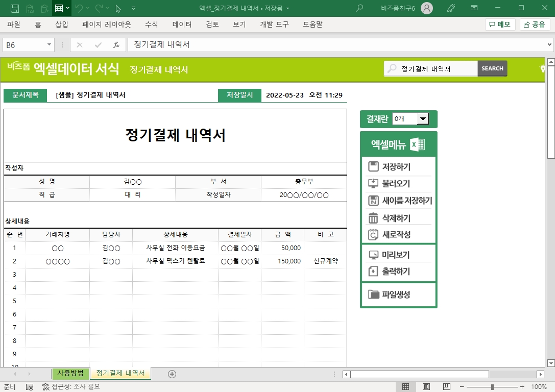Expand the Name Box dropdown arrow
Screen dimensions: 555x392
click(x=50, y=45)
